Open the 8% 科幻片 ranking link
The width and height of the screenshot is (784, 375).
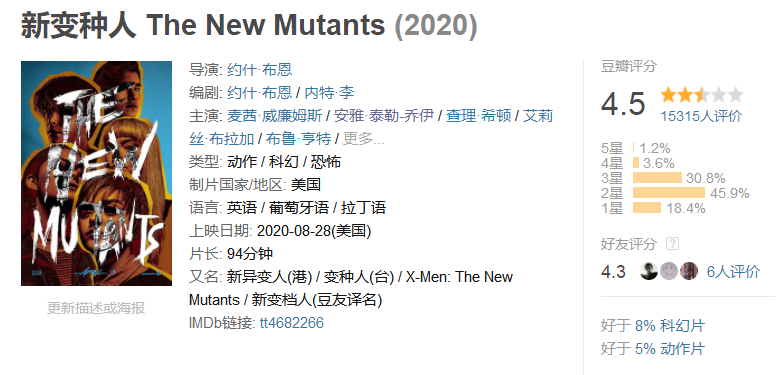click(670, 326)
